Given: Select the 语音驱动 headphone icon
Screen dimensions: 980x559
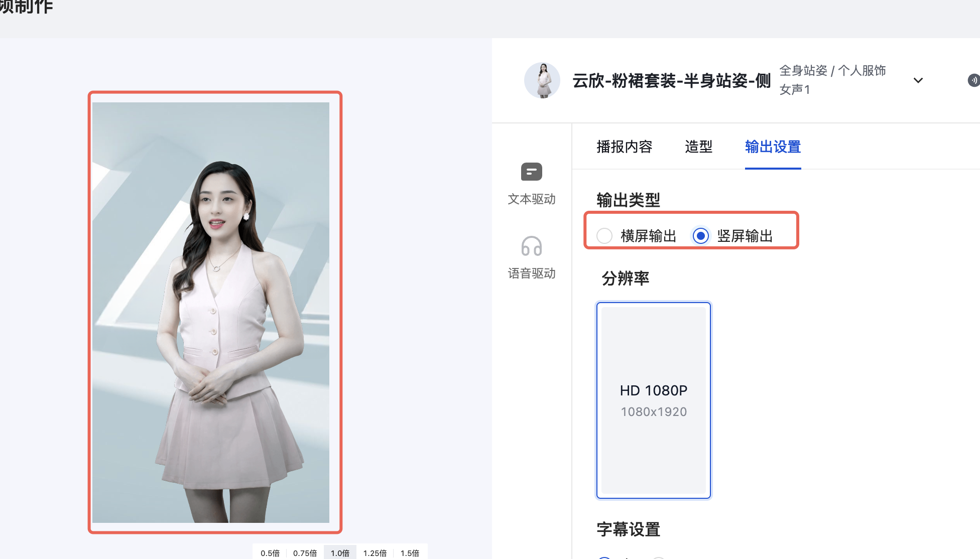Looking at the screenshot, I should tap(531, 246).
